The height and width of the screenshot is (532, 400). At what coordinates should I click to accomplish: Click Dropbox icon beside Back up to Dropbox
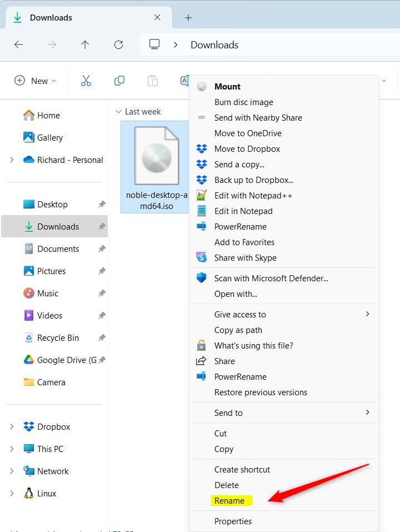coord(202,180)
